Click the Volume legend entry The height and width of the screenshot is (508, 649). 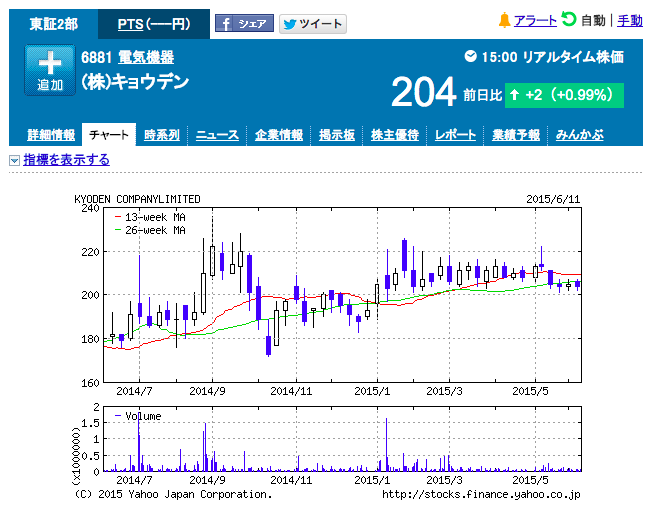click(138, 416)
